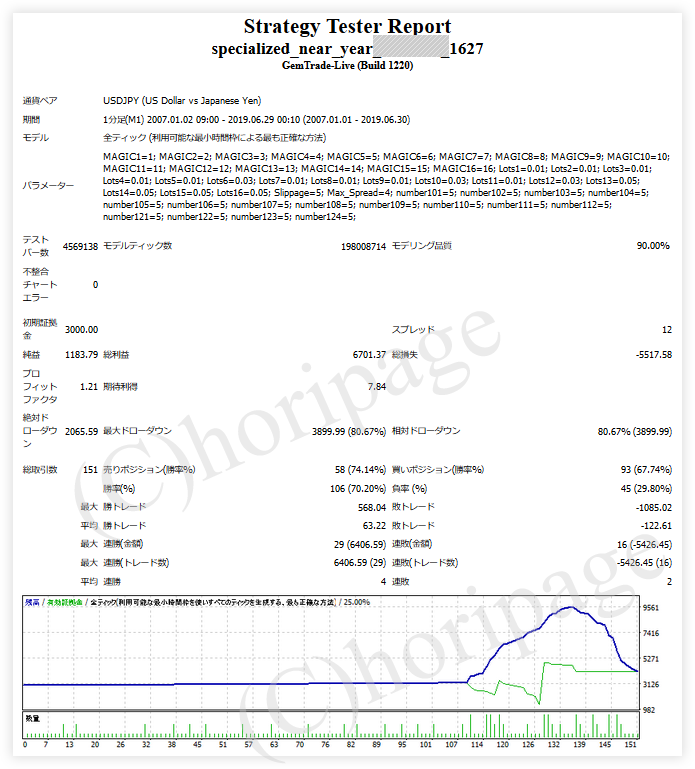The width and height of the screenshot is (695, 769).
Task: Click the "76" x-axis tick label
Action: pos(325,744)
